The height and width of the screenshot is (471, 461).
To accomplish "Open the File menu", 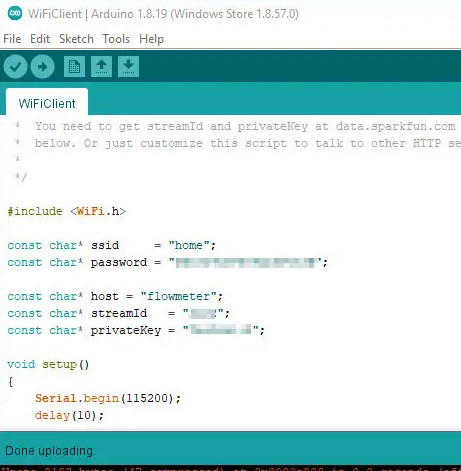I will [x=12, y=39].
